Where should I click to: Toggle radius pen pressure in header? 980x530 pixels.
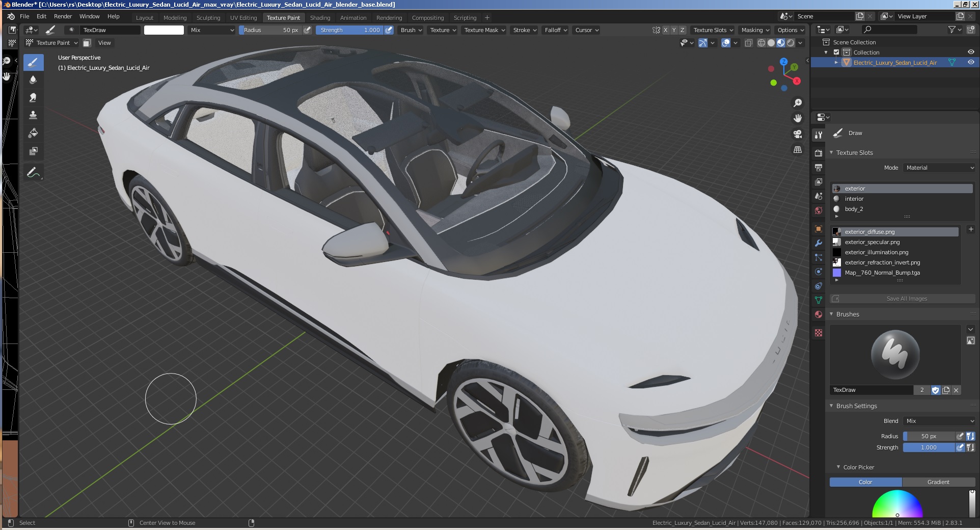click(x=307, y=30)
